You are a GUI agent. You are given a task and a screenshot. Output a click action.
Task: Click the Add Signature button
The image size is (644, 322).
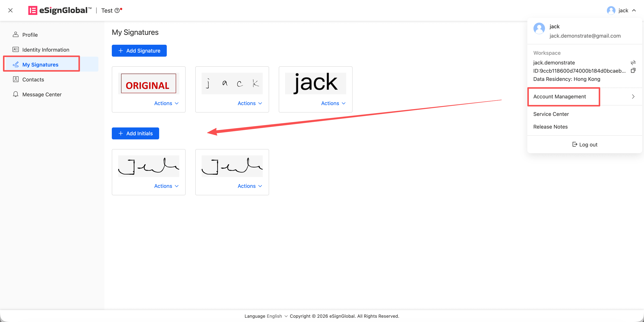[x=139, y=51]
